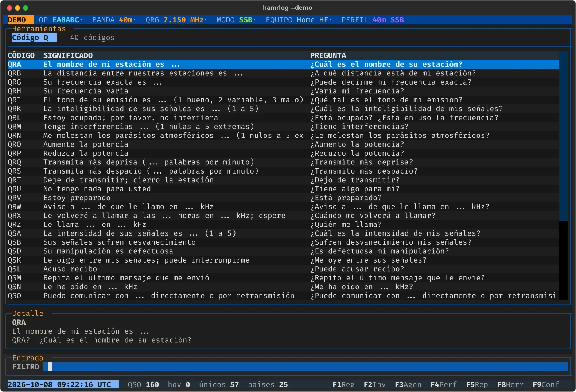Select the QSB fading row

coord(283,242)
